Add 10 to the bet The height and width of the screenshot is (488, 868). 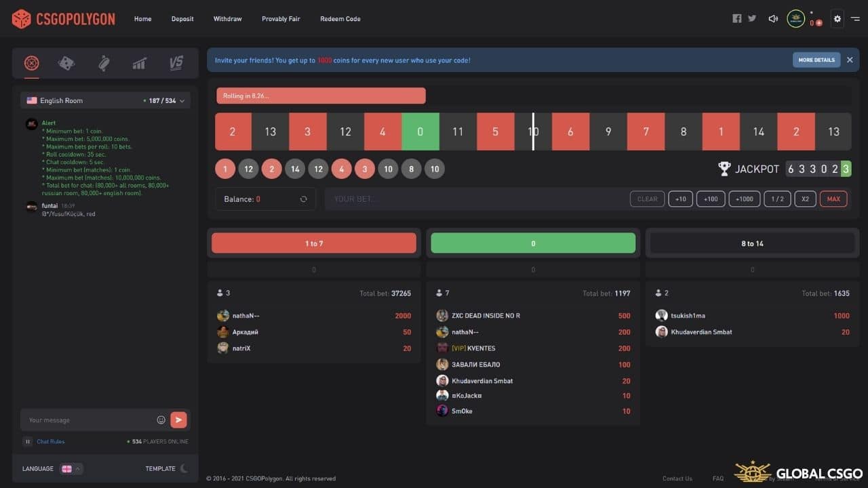point(680,199)
